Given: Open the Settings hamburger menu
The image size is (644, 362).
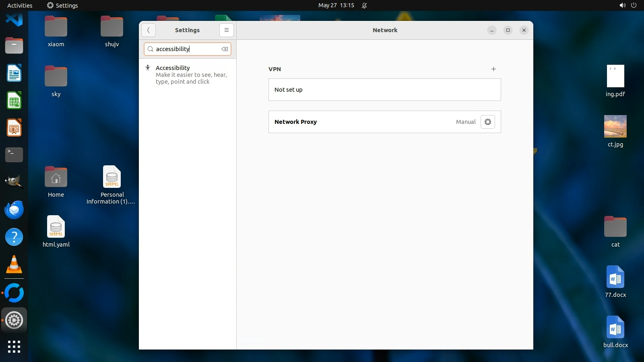Looking at the screenshot, I should tap(227, 30).
